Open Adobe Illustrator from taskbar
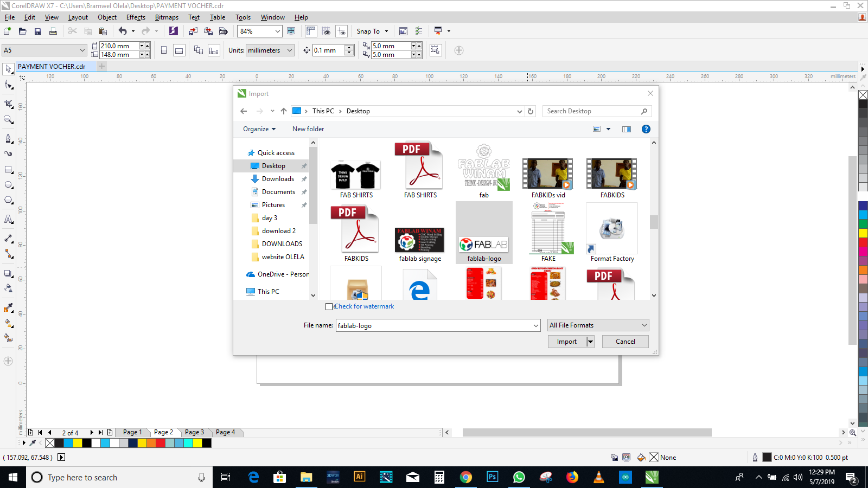 [359, 477]
